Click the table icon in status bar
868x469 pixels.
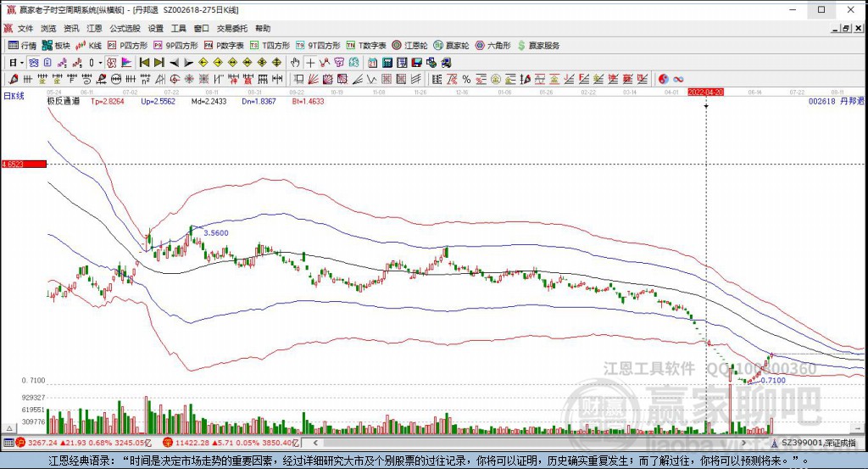[8, 443]
